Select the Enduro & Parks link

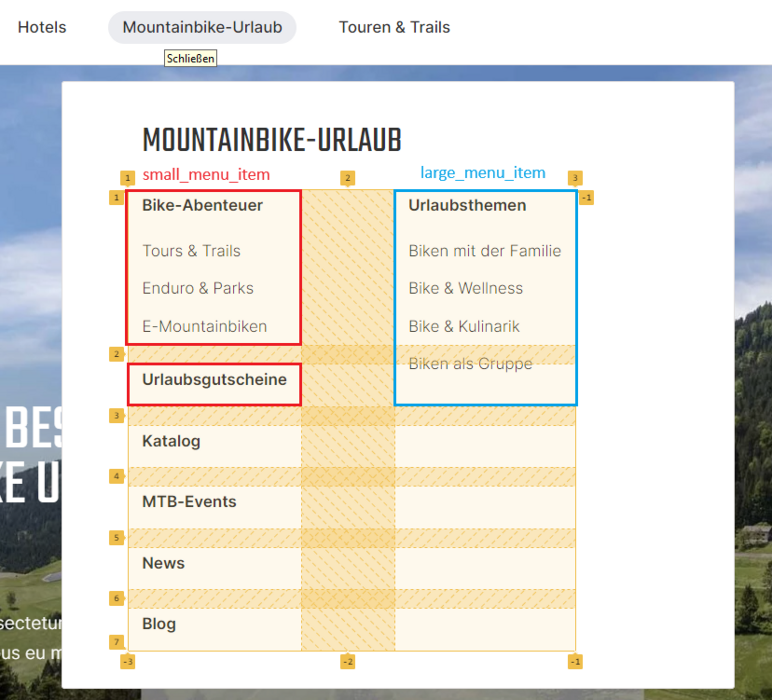point(198,288)
